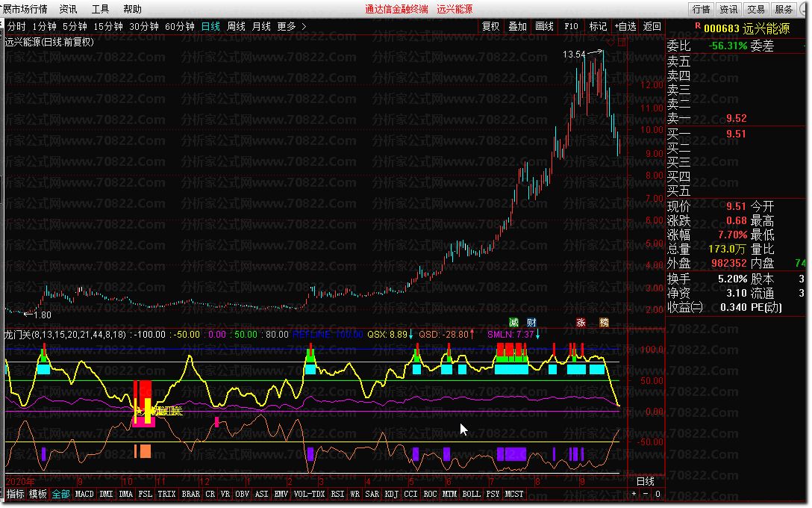Open the 复权 adjustment options
Screen dimensions: 812x508
490,26
